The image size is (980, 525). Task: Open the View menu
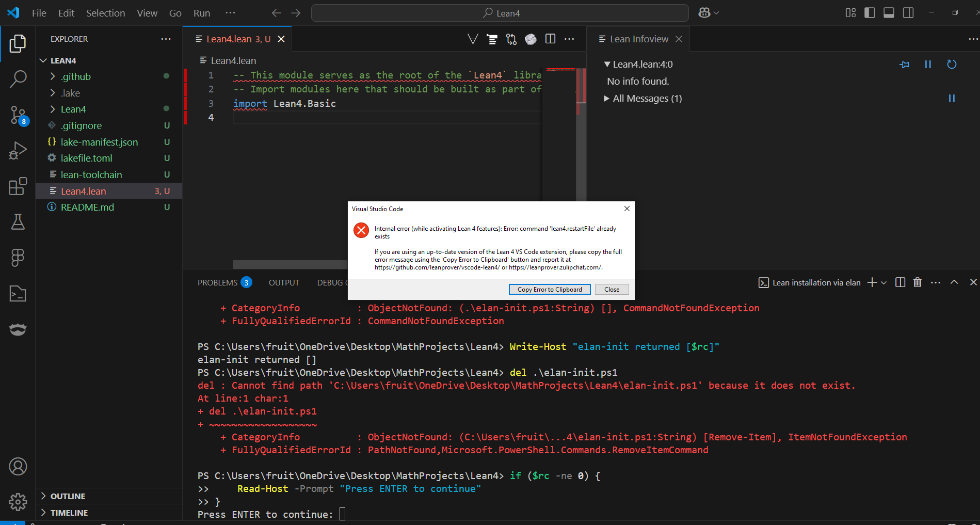tap(147, 13)
